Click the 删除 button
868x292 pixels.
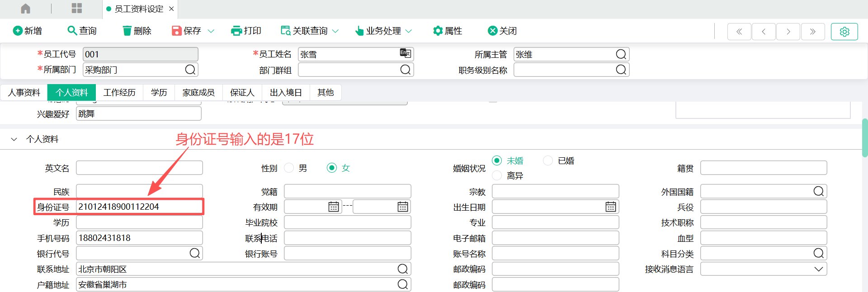(x=137, y=31)
